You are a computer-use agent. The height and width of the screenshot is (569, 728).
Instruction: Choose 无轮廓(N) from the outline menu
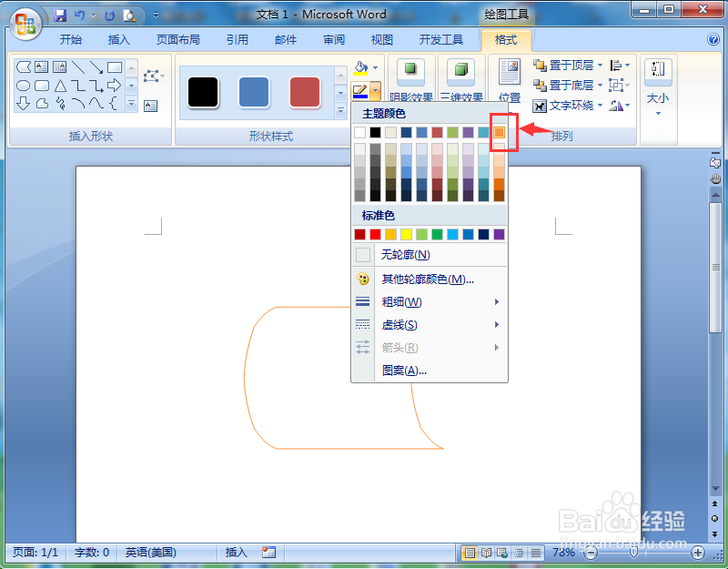[x=430, y=255]
